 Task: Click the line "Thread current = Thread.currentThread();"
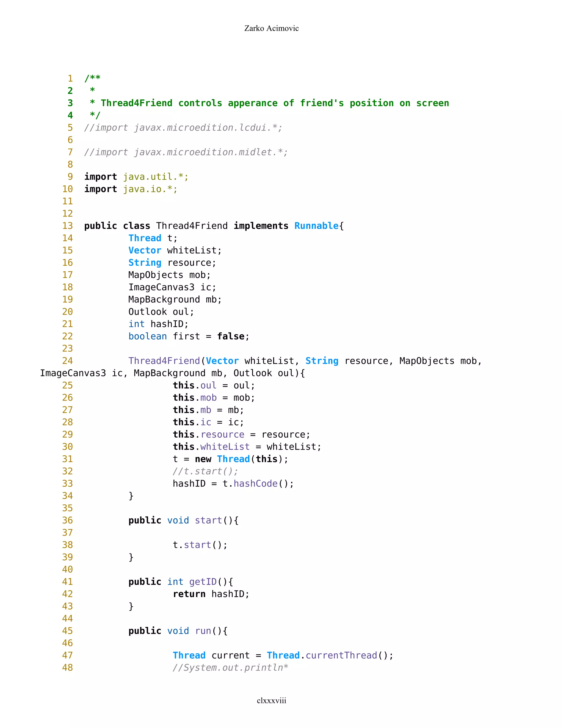tap(283, 655)
